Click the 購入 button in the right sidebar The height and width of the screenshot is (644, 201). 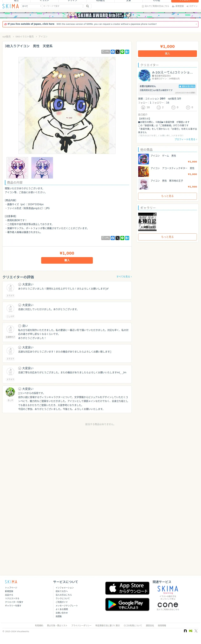[167, 53]
